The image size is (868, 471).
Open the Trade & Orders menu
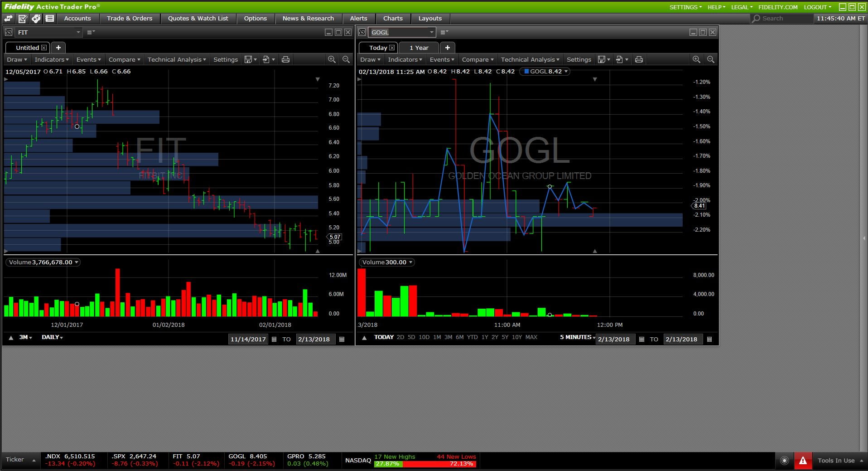[130, 19]
